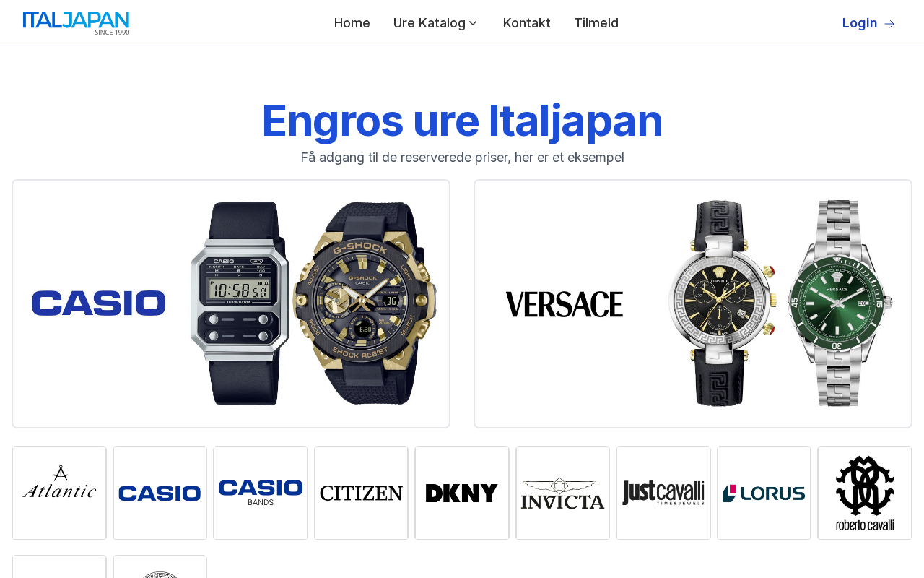Click the green Versace watch image
The width and height of the screenshot is (924, 578).
pyautogui.click(x=840, y=303)
